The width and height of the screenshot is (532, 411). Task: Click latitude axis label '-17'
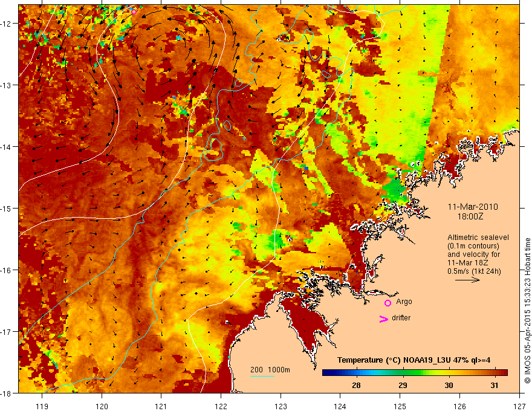(6, 332)
